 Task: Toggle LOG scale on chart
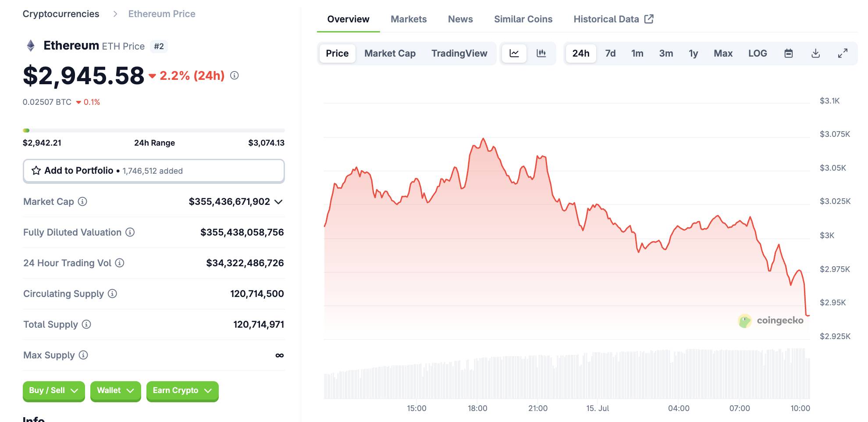[x=758, y=54]
